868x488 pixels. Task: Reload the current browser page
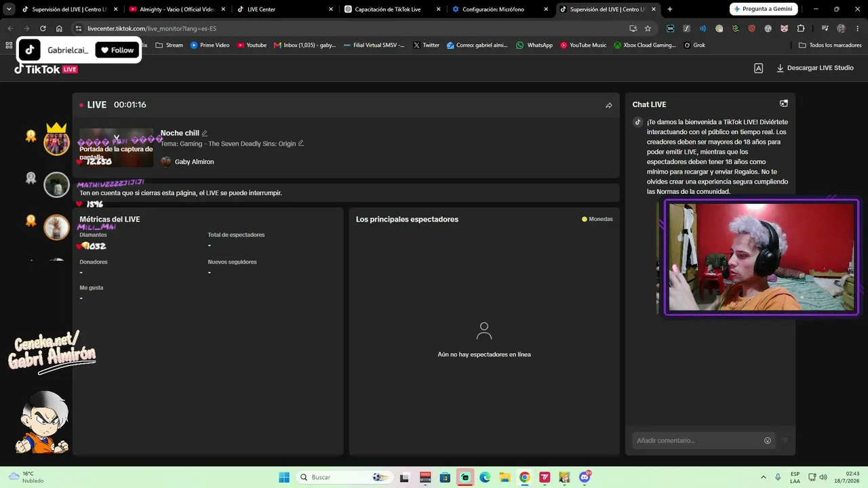43,28
